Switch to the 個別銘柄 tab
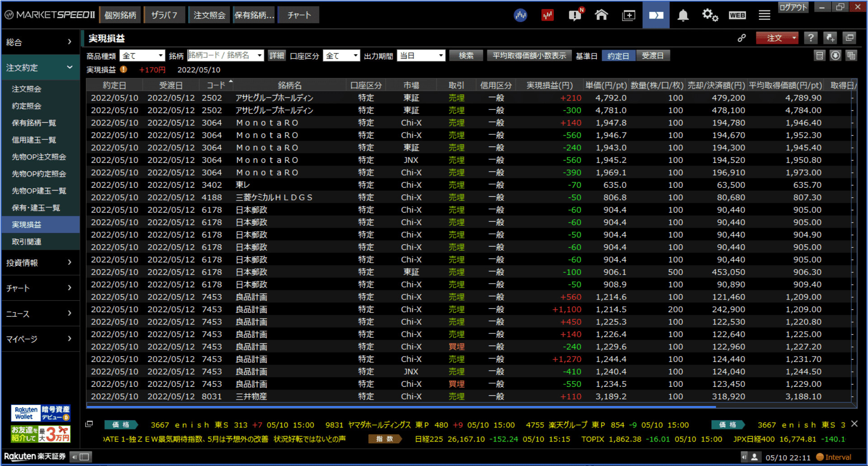868x466 pixels. (x=120, y=15)
